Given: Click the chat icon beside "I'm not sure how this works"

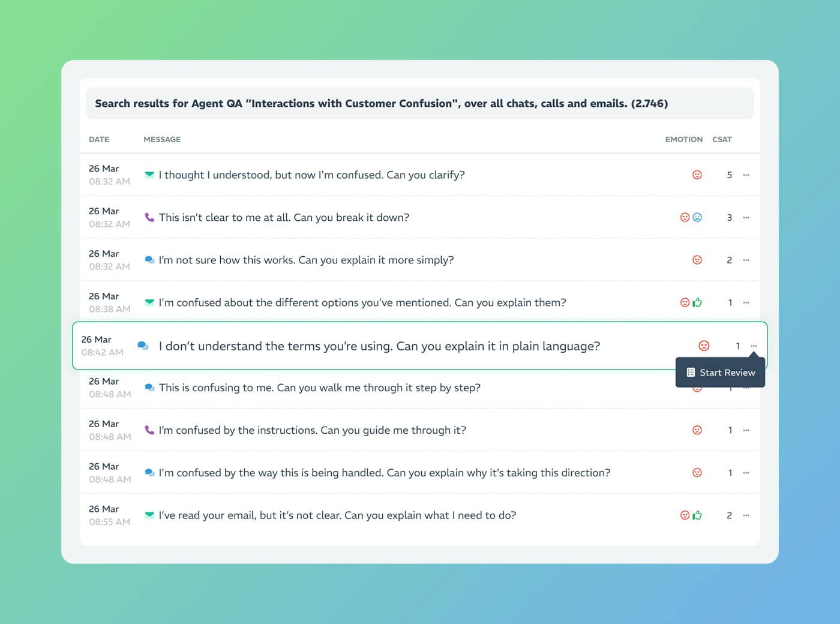Looking at the screenshot, I should click(x=149, y=260).
